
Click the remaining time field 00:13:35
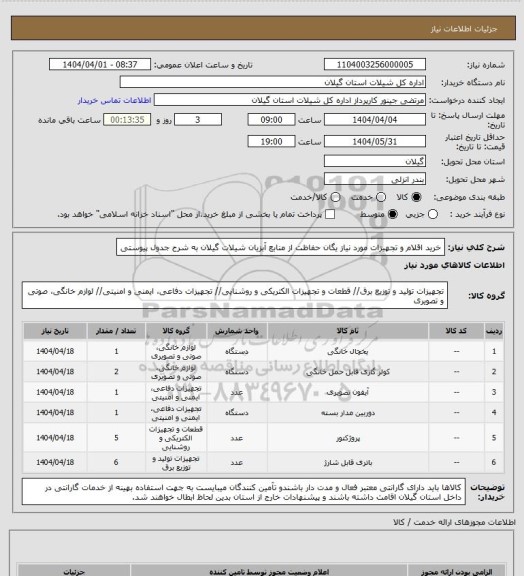pos(127,120)
